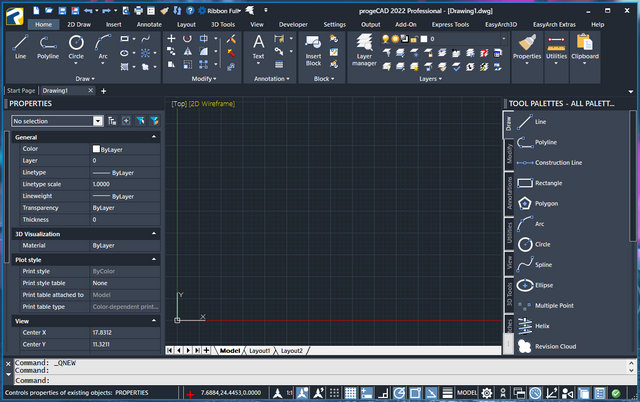Select the Polyline tool in ribbon
640x402 pixels.
48,46
